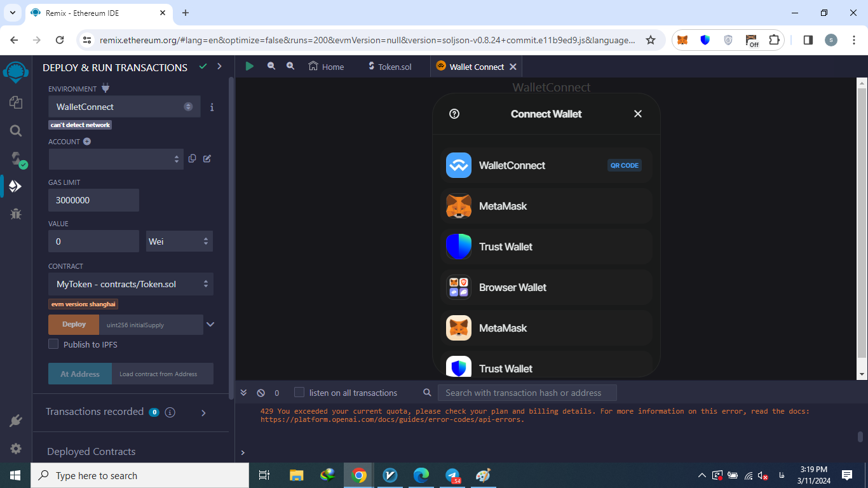Open Chrome tab search dropdown arrow
The image size is (868, 488).
pos(12,13)
